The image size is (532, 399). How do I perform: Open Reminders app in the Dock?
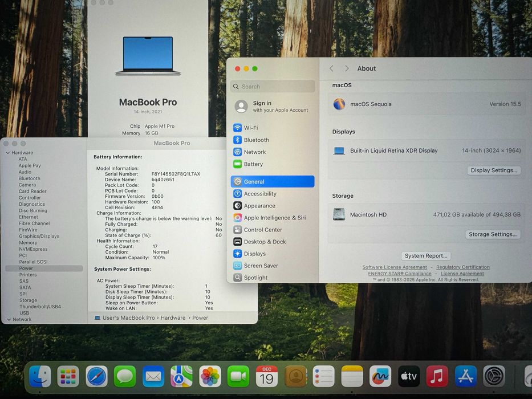click(x=323, y=376)
